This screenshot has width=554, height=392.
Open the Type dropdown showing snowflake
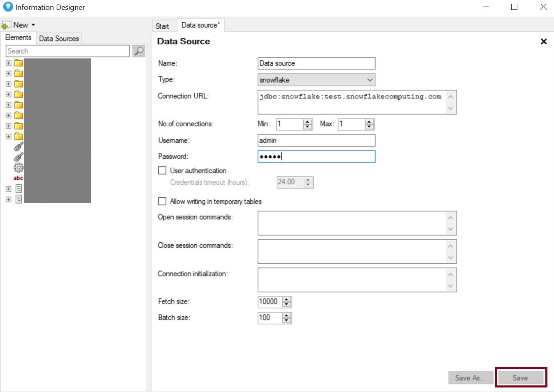tap(317, 80)
